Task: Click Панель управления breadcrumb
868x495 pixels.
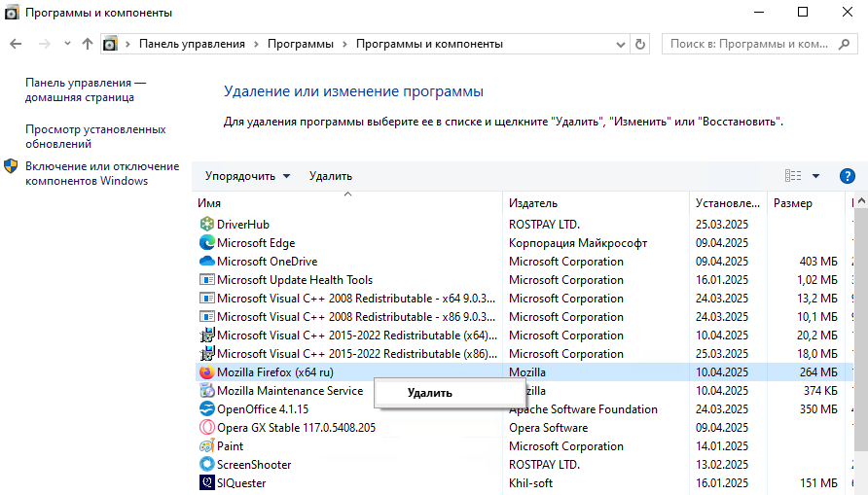Action: pos(192,44)
